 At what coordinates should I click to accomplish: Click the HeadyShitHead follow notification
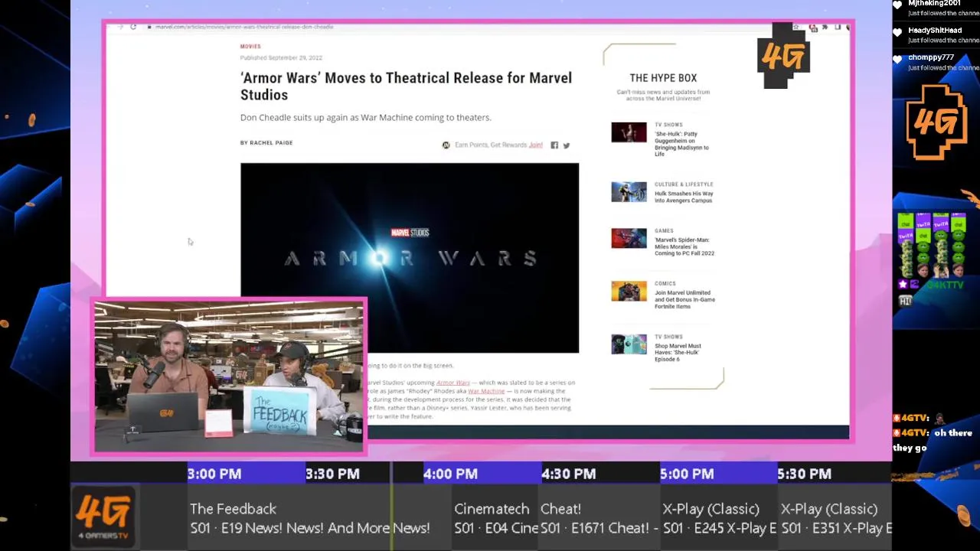tap(937, 35)
